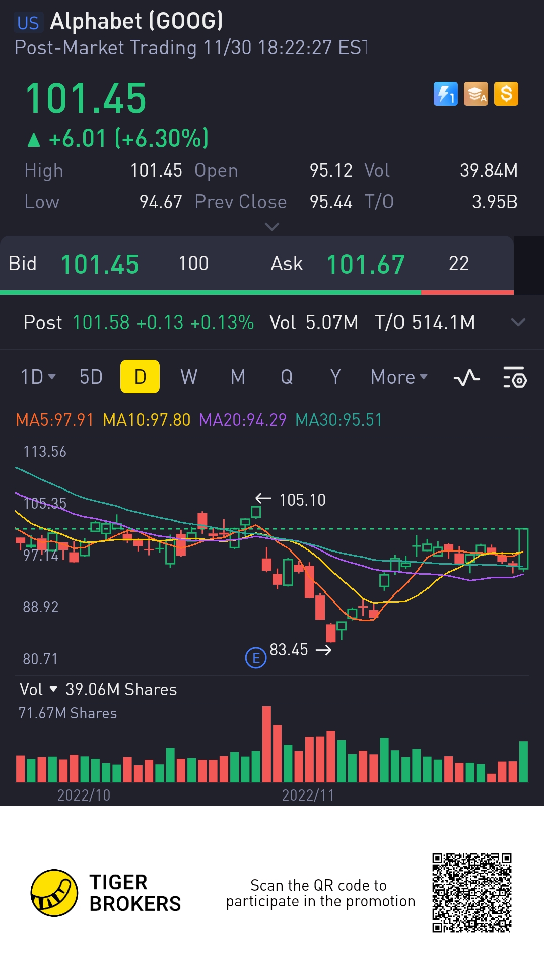
Task: Tap the blue lightning bolt quick-trade icon
Action: coord(446,94)
